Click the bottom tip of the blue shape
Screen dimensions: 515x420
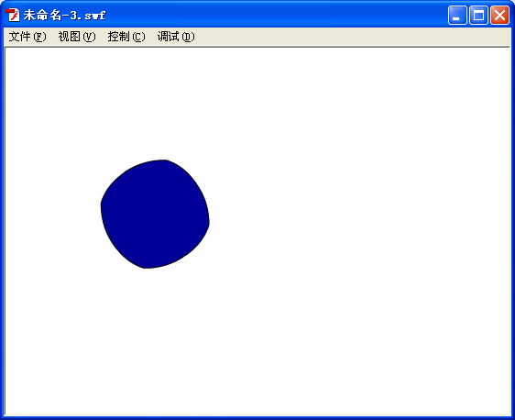click(x=145, y=268)
